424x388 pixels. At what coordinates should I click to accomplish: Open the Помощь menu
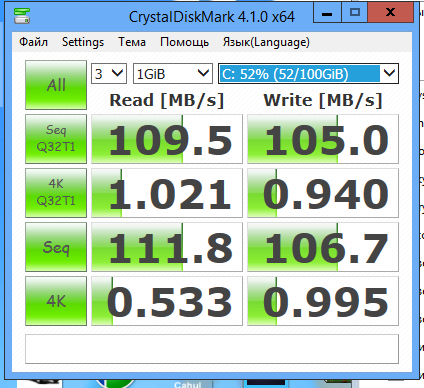184,42
